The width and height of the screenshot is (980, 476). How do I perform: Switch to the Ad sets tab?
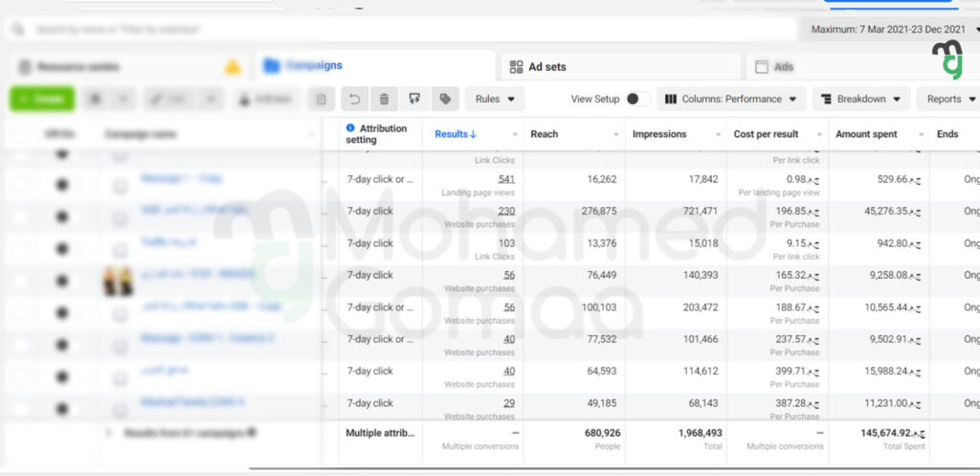[x=546, y=67]
